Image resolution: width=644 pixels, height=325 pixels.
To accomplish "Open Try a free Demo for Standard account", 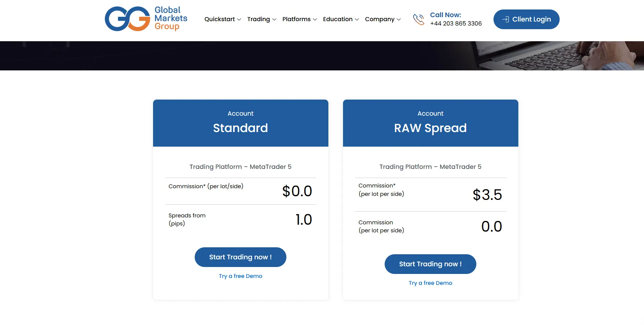I will pyautogui.click(x=240, y=276).
